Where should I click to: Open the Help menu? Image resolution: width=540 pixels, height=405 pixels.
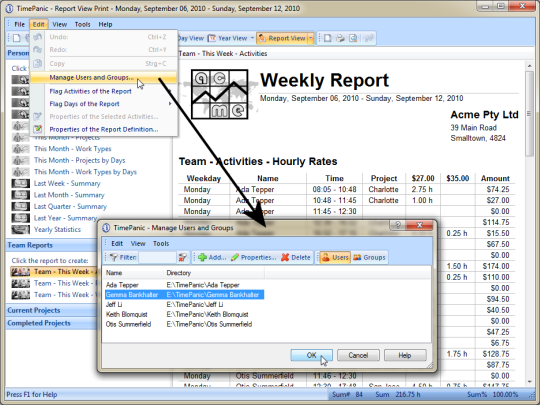(105, 24)
